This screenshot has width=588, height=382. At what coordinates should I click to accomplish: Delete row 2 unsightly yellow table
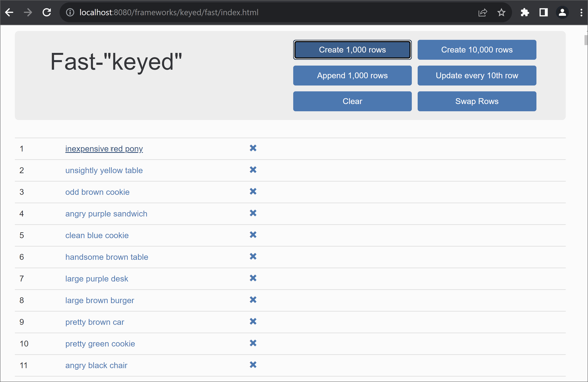click(253, 170)
